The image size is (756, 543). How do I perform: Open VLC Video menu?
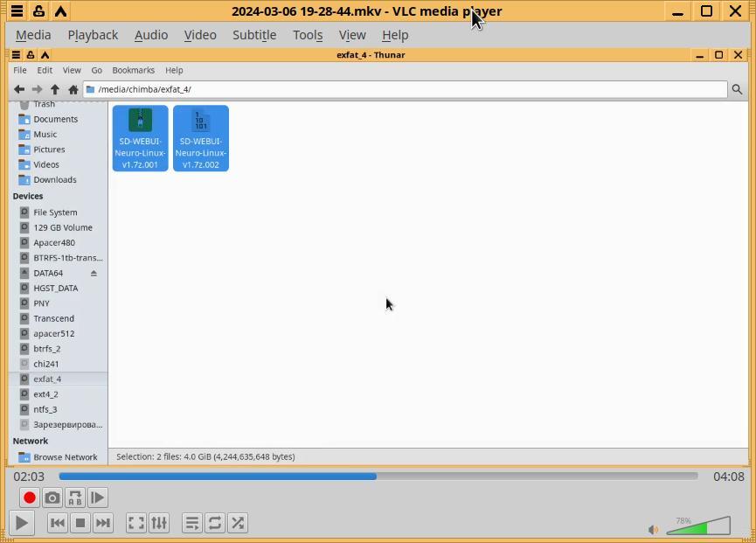(x=200, y=35)
